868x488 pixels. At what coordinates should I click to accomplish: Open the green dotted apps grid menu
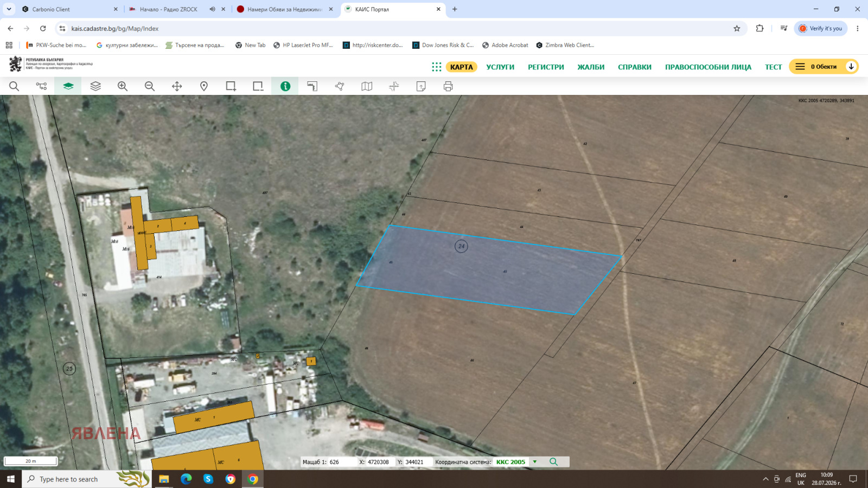pyautogui.click(x=437, y=67)
